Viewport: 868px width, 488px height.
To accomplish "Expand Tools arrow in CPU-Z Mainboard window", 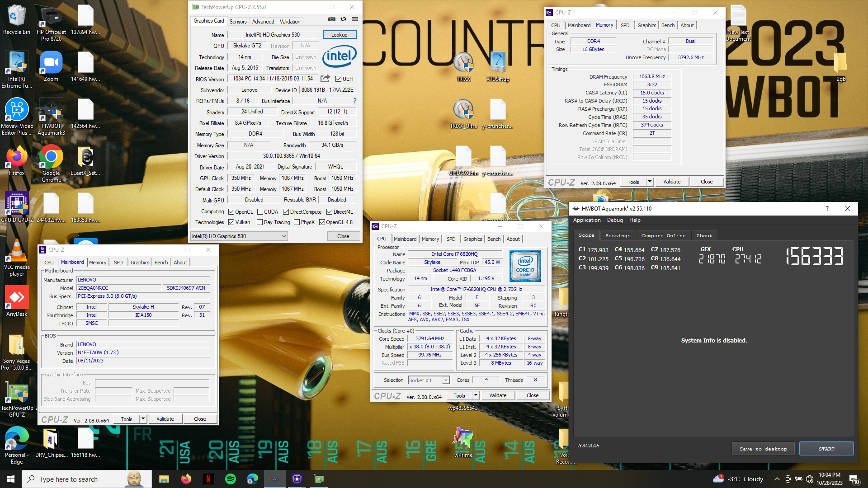I will tap(143, 419).
